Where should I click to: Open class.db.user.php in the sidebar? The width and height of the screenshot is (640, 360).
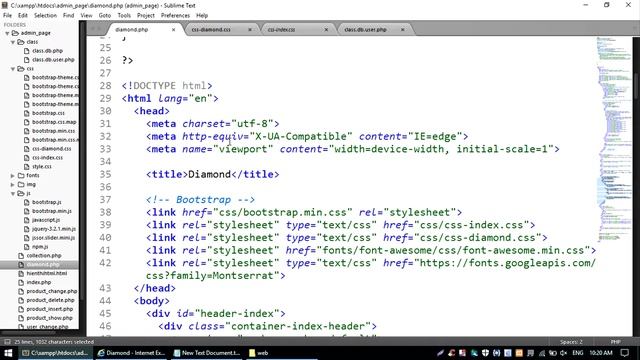click(53, 60)
